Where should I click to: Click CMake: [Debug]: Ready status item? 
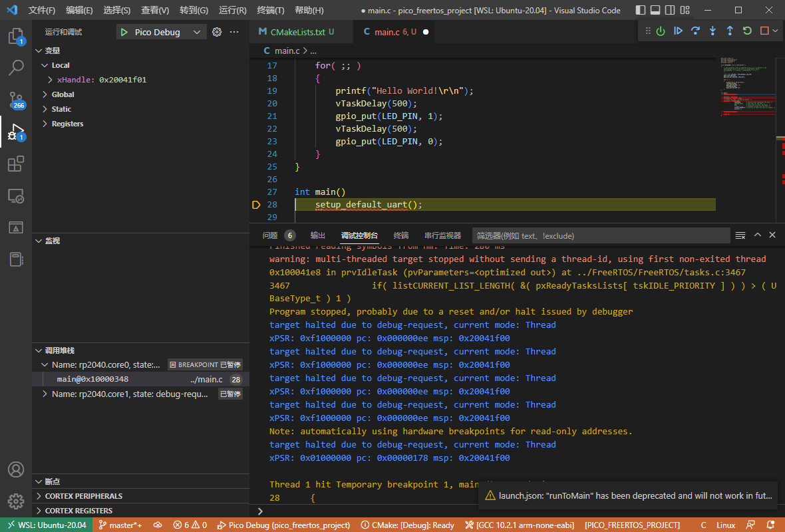click(408, 525)
